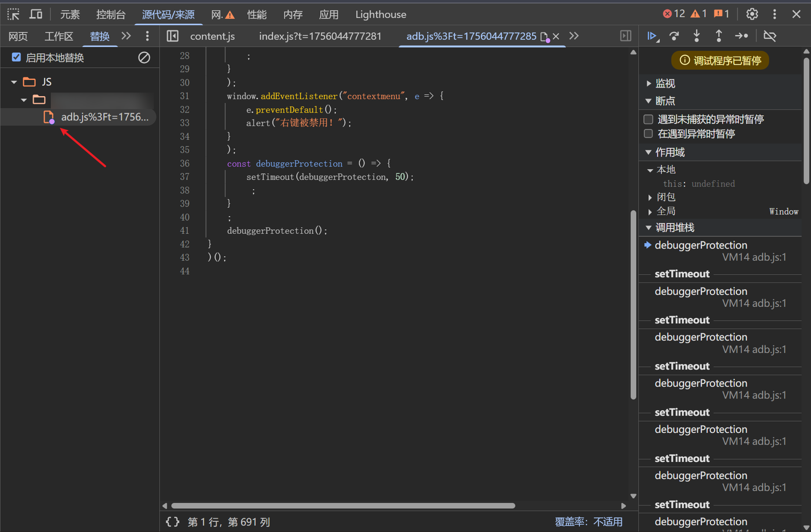
Task: Pretty print code with braces icon
Action: pyautogui.click(x=173, y=522)
